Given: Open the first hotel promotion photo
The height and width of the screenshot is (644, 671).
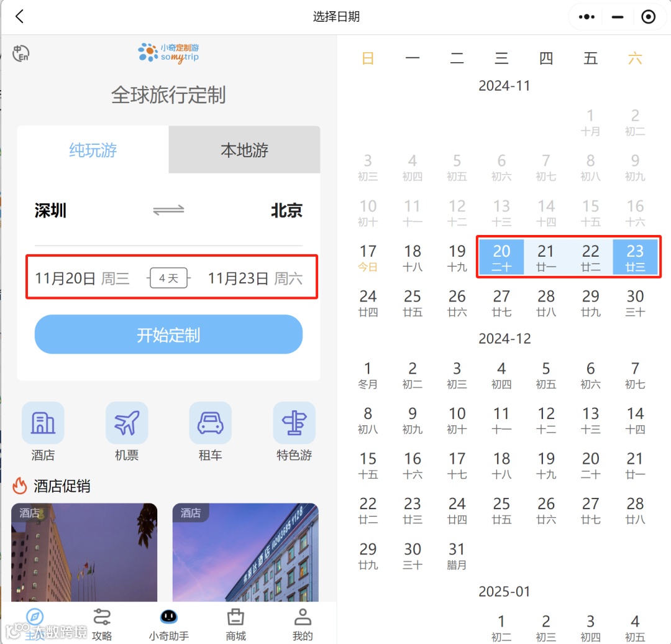Looking at the screenshot, I should point(84,553).
